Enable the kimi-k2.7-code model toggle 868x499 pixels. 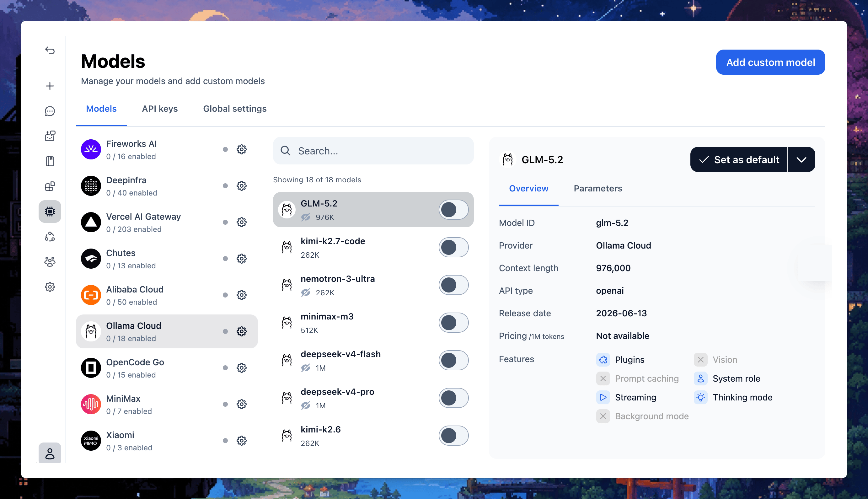point(453,247)
